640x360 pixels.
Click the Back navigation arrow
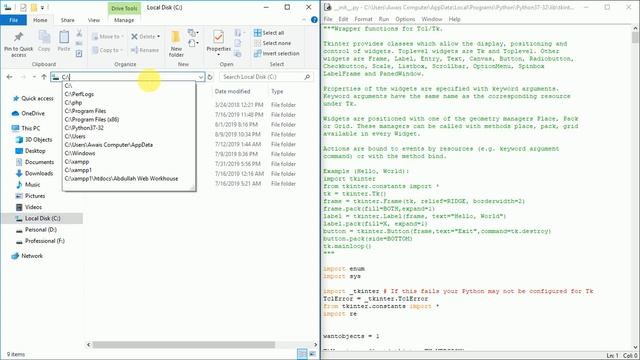coord(9,77)
